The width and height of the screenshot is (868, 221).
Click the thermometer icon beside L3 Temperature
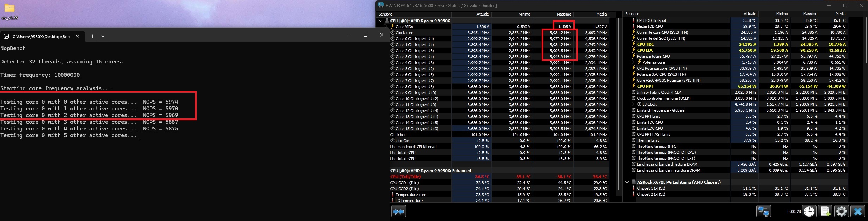click(392, 200)
